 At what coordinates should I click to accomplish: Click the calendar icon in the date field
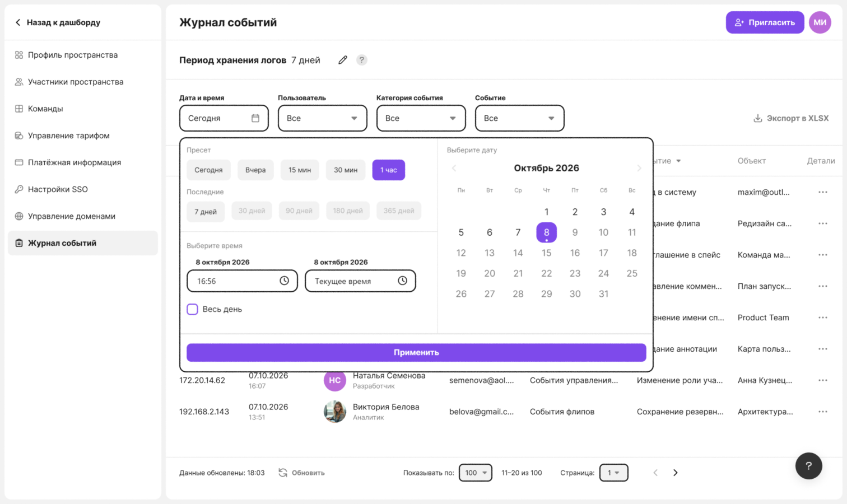click(x=255, y=118)
